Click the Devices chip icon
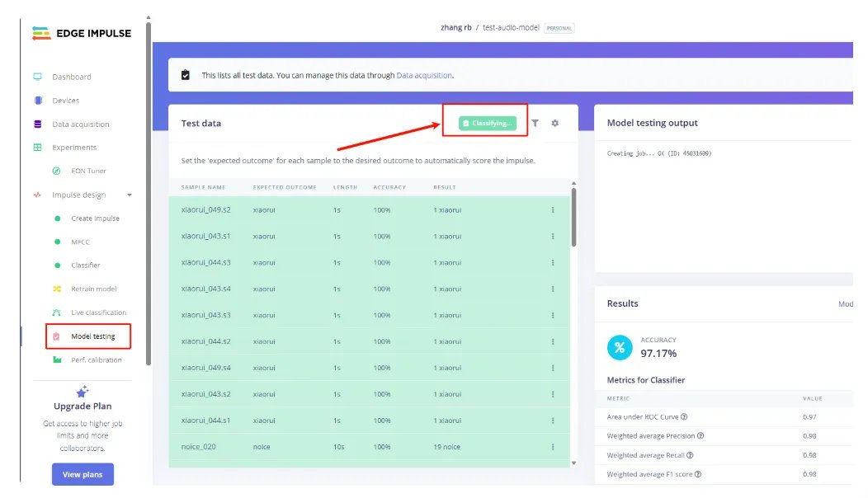This screenshot has height=498, width=868. tap(38, 100)
